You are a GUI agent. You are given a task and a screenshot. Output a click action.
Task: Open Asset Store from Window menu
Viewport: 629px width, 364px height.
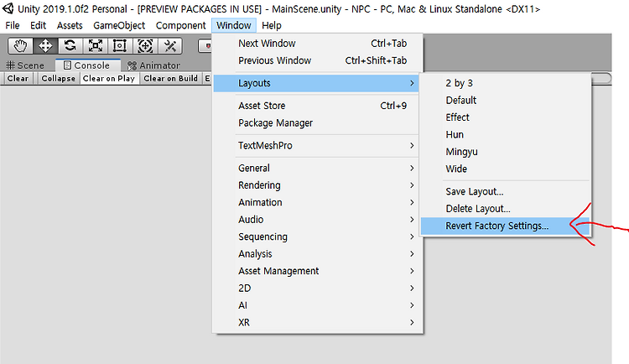point(316,106)
